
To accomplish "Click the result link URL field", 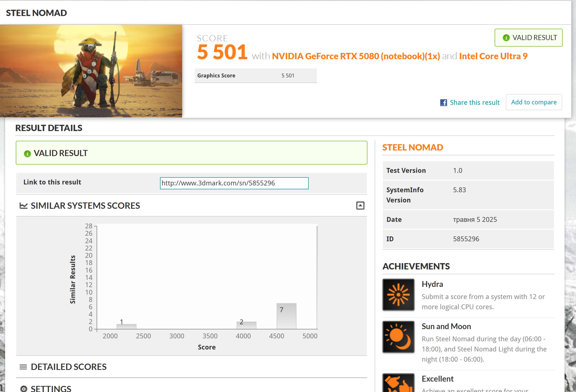I will (x=234, y=183).
